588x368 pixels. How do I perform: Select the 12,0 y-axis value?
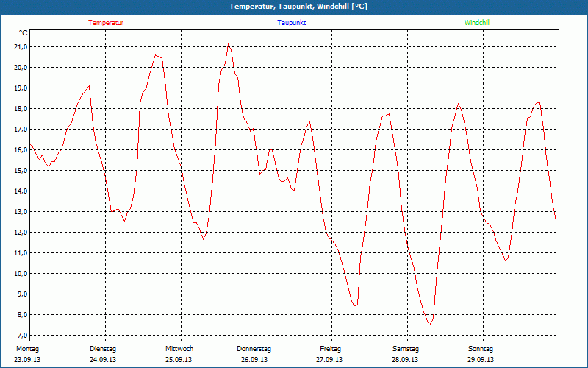[x=20, y=233]
